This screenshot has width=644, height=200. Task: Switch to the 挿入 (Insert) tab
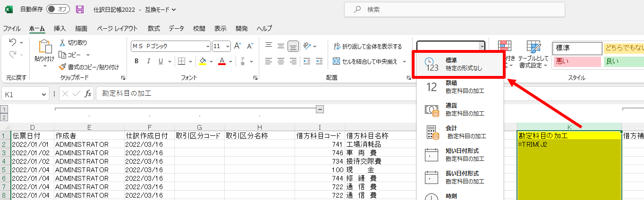point(60,28)
